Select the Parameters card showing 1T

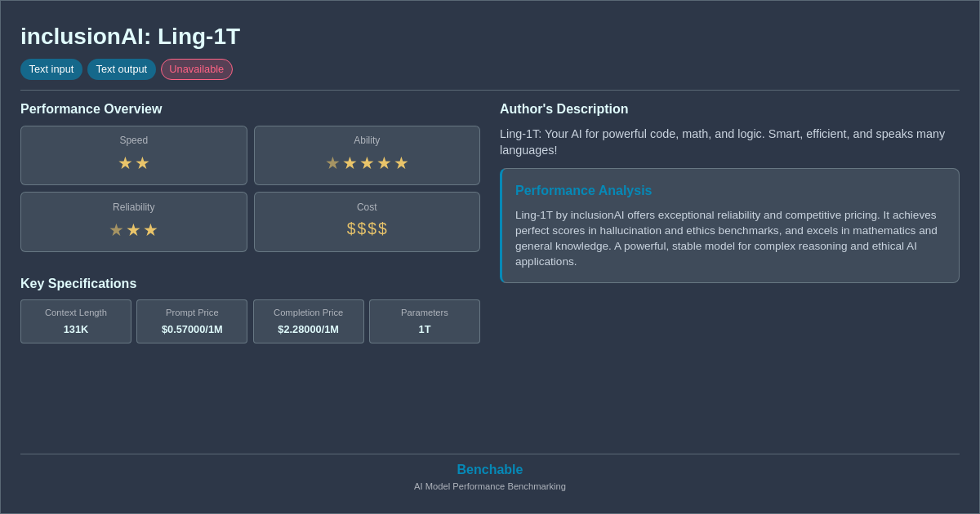click(x=424, y=321)
